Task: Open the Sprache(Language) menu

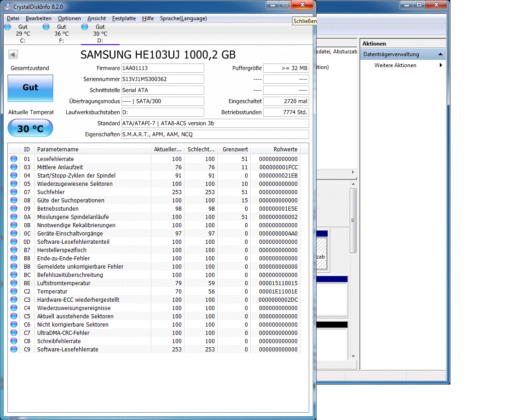Action: click(x=183, y=18)
